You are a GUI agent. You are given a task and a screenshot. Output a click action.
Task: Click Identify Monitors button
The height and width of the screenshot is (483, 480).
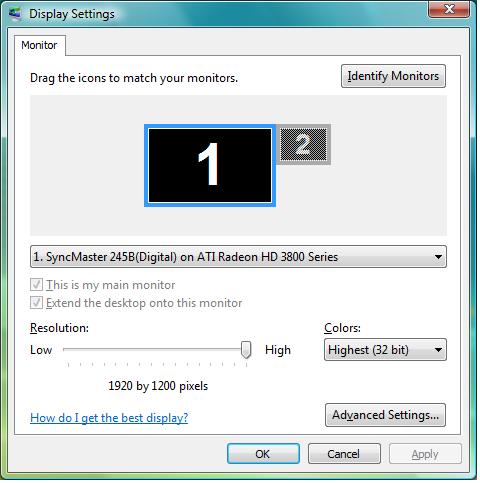click(393, 76)
